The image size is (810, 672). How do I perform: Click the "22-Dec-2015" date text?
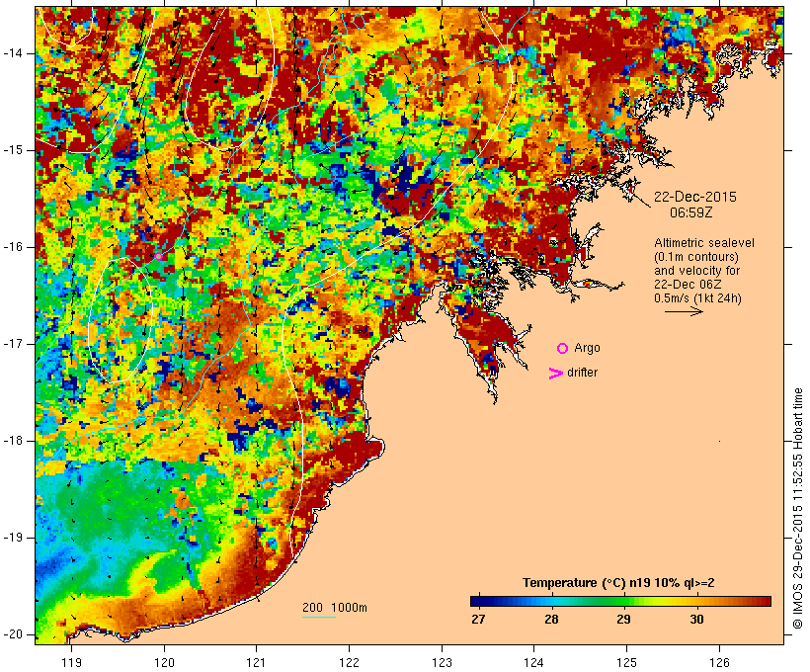tap(694, 197)
